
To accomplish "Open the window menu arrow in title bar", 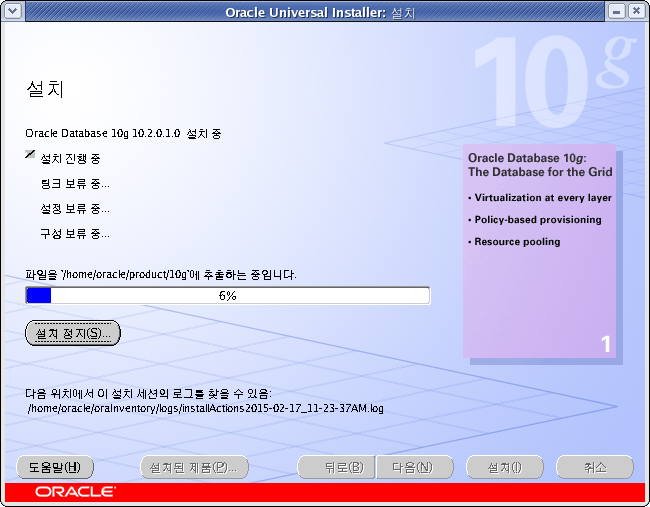I will click(12, 11).
